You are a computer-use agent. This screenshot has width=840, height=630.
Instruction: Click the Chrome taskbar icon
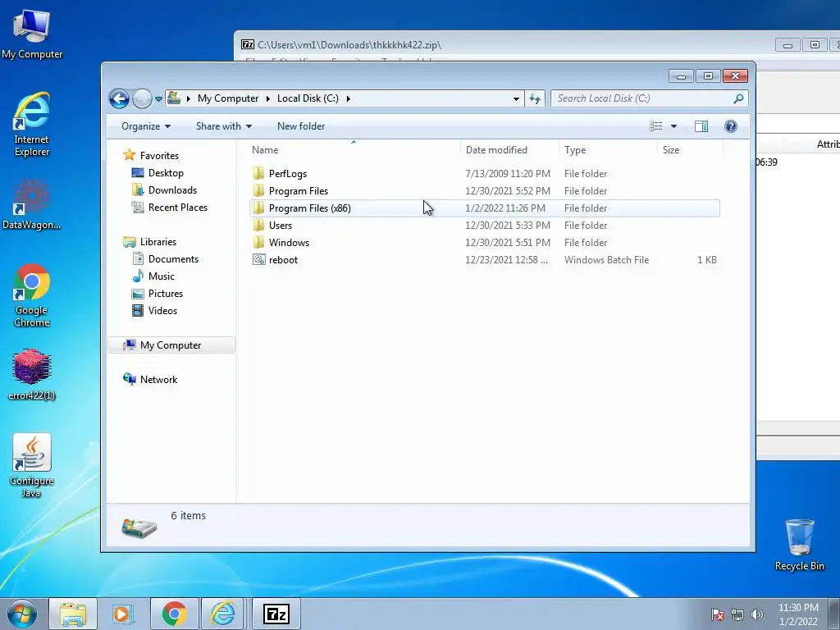174,614
